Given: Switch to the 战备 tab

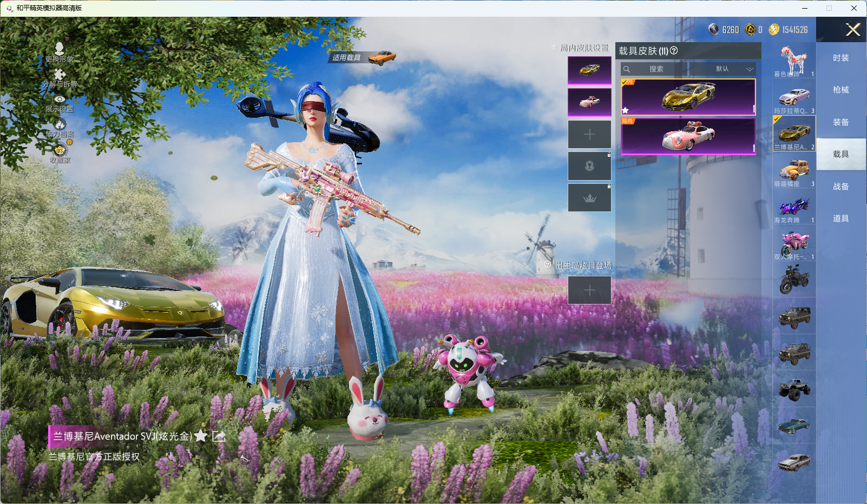Looking at the screenshot, I should pyautogui.click(x=841, y=187).
